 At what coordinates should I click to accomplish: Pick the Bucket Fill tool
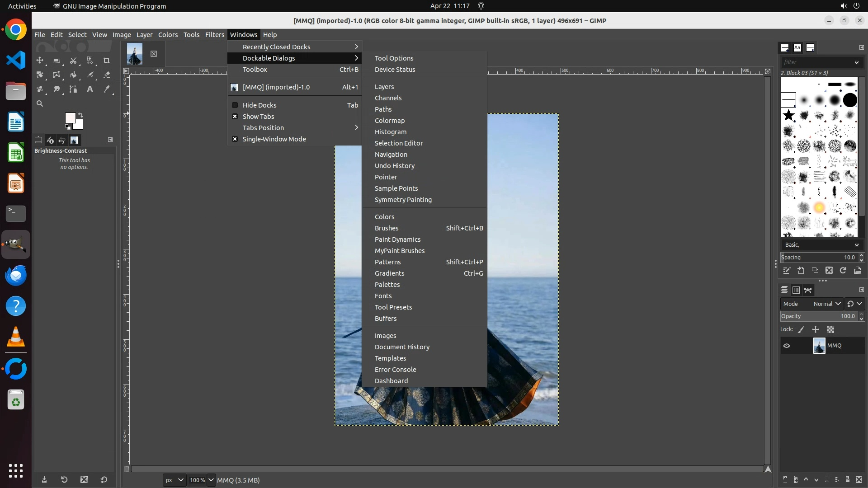click(73, 75)
